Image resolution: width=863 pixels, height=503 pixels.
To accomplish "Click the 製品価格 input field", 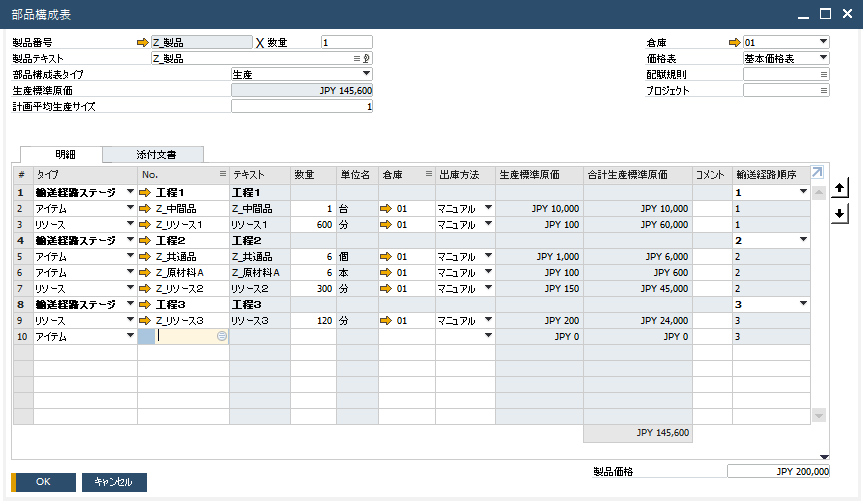I will click(x=778, y=472).
